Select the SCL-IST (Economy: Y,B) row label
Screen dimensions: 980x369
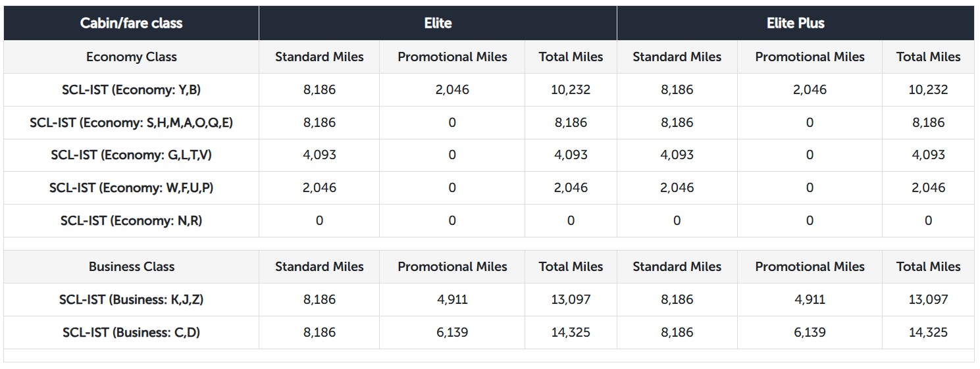(132, 89)
